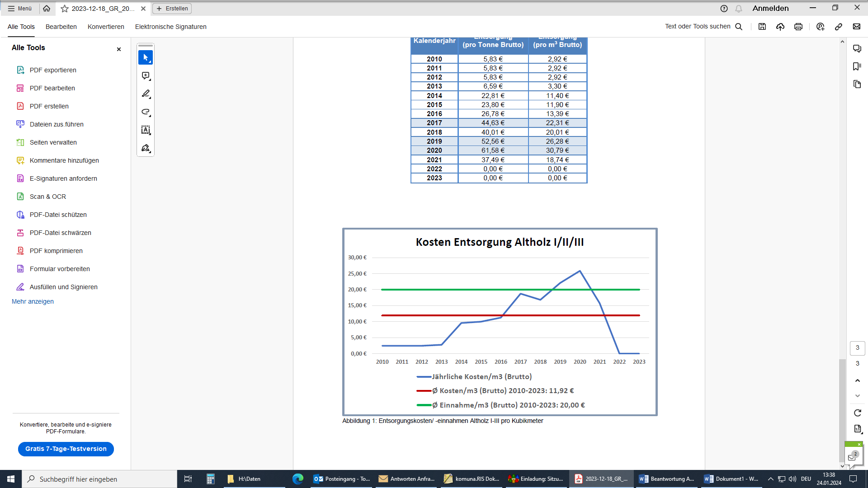Upload the file with the cloud icon
Viewport: 868px width, 488px height.
point(780,27)
